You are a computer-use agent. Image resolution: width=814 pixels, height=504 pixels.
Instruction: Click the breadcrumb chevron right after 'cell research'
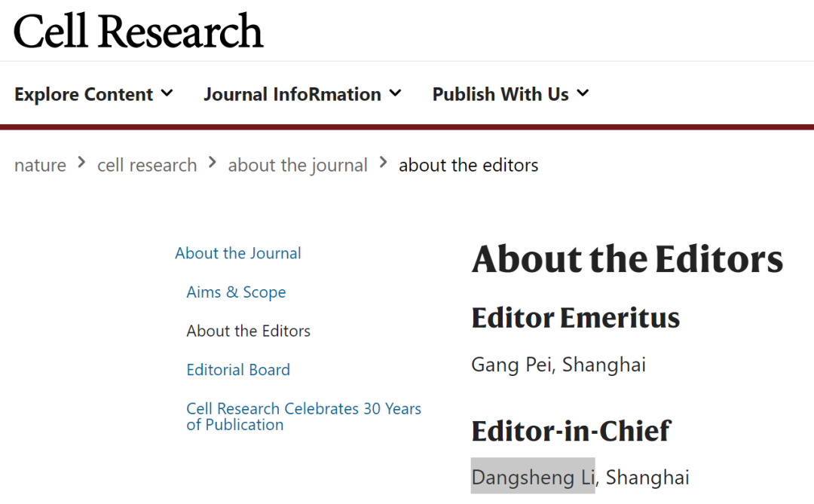[x=213, y=163]
